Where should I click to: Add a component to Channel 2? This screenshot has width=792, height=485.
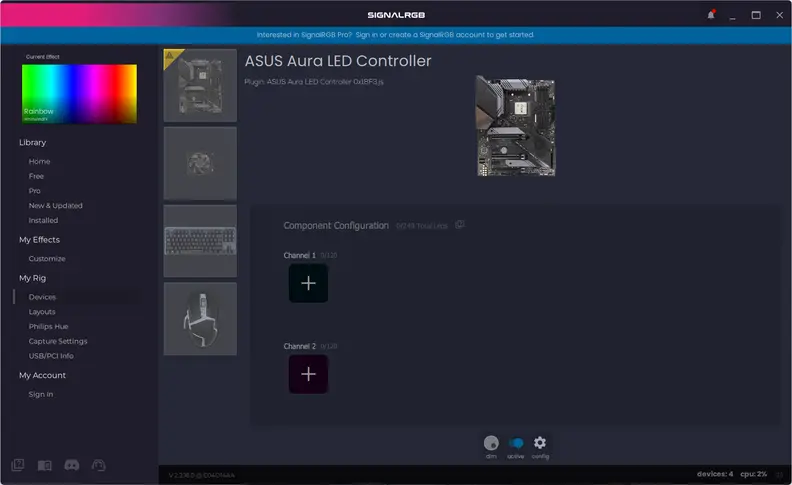click(x=308, y=374)
